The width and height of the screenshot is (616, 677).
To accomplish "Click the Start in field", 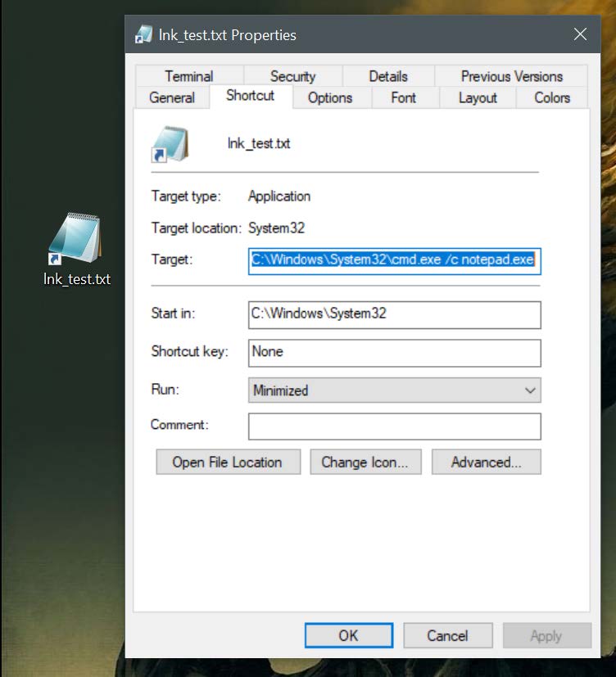I will [x=394, y=314].
